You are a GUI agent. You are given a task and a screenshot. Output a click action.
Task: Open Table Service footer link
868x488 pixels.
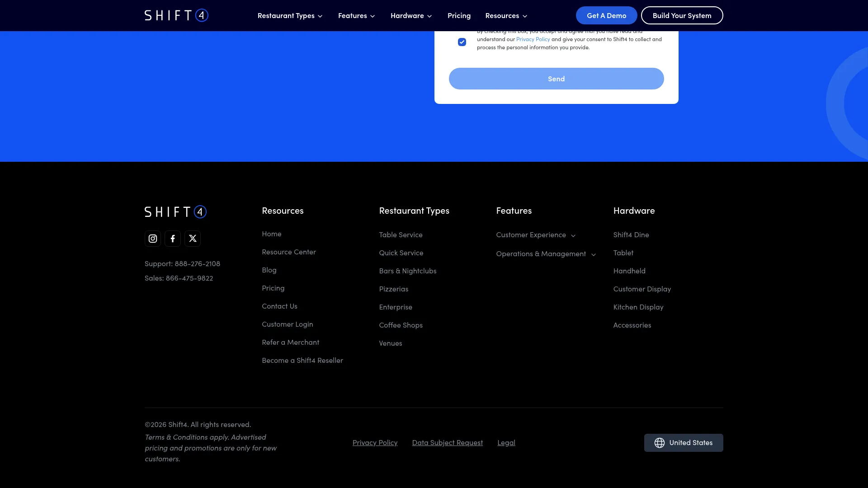pyautogui.click(x=401, y=235)
